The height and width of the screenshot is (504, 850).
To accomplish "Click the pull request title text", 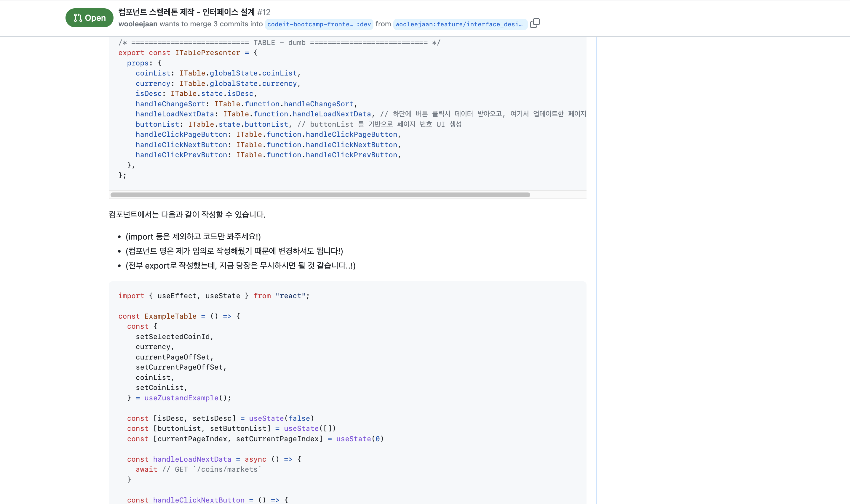I will point(186,12).
